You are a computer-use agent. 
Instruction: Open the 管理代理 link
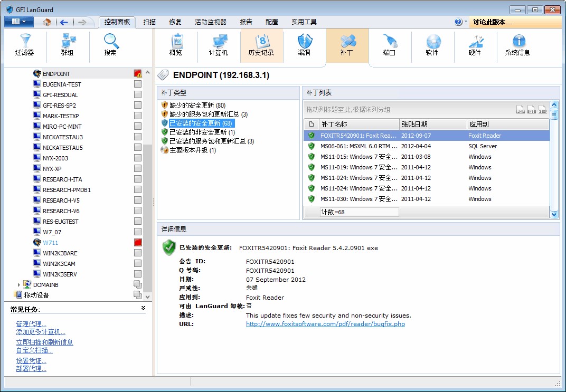pyautogui.click(x=31, y=324)
